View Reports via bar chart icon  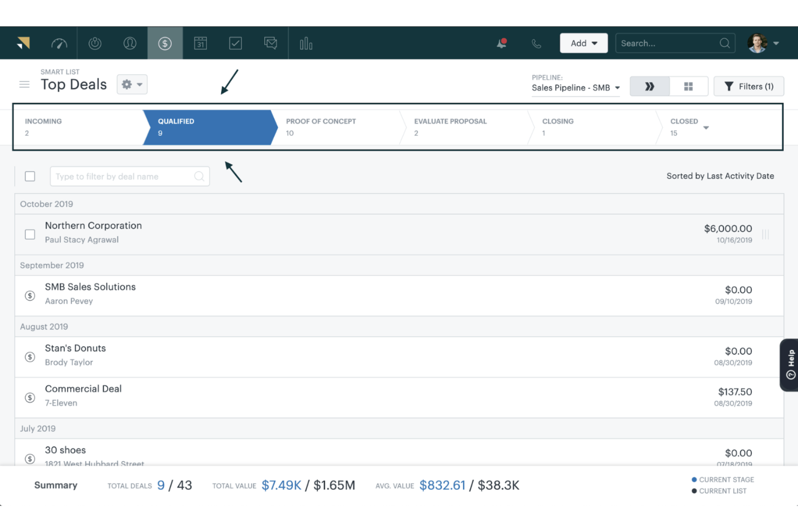tap(306, 43)
